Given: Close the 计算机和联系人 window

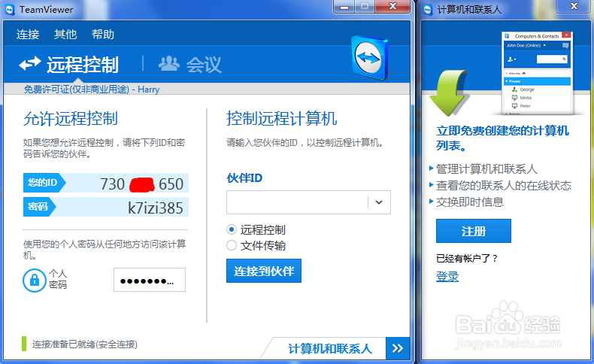Looking at the screenshot, I should [x=574, y=6].
